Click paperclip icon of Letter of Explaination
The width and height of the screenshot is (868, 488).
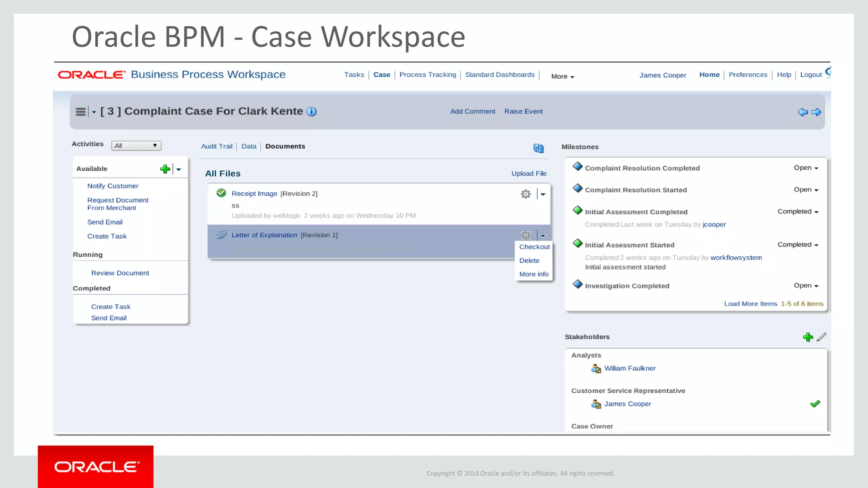221,235
